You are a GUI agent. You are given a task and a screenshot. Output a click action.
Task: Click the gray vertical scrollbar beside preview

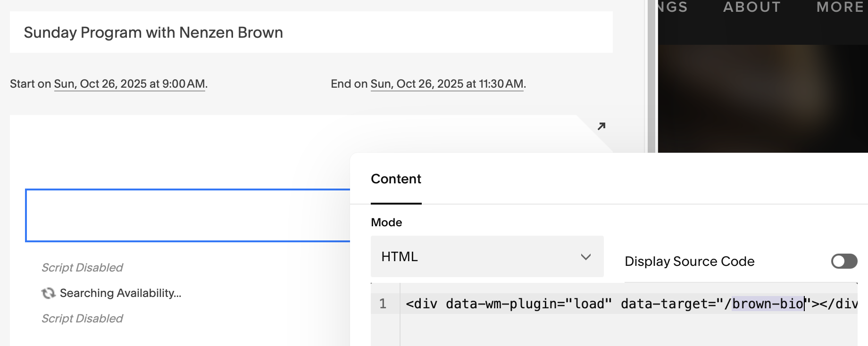click(651, 75)
